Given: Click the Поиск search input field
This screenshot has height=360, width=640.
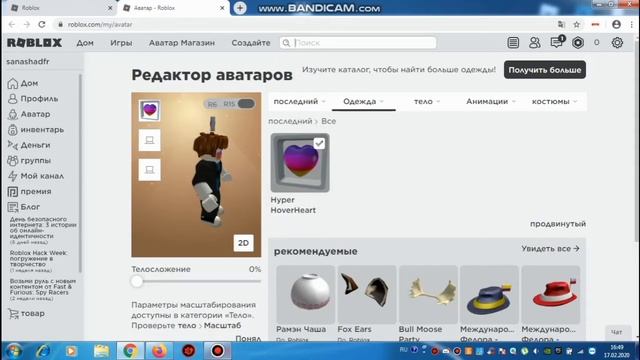Looking at the screenshot, I should pyautogui.click(x=358, y=43).
